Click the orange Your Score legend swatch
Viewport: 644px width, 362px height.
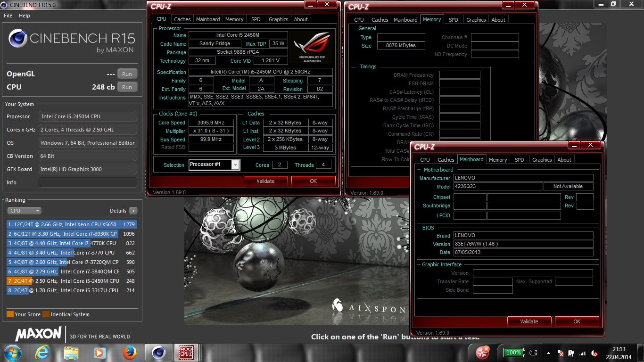(x=10, y=314)
